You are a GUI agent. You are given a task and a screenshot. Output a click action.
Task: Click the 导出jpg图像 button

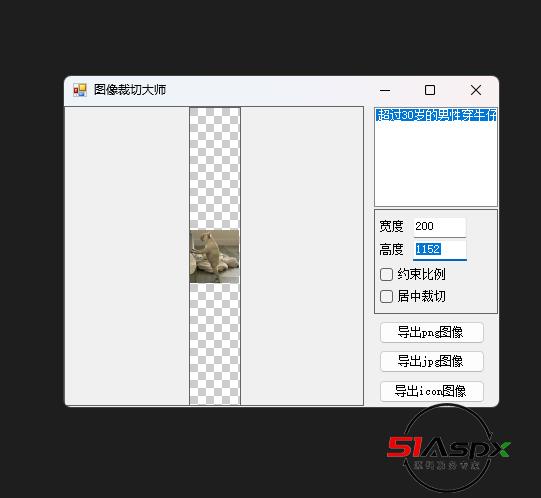pos(432,361)
